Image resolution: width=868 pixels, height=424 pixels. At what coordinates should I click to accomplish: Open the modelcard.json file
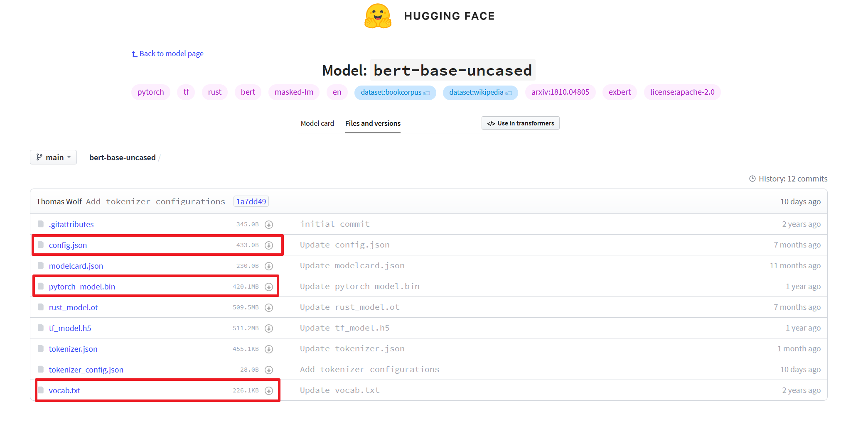(76, 266)
